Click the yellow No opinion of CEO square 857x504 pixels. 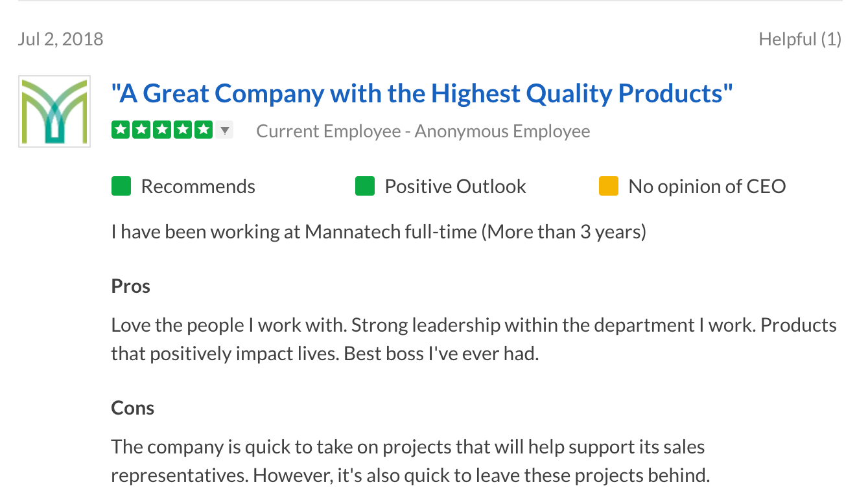[609, 187]
